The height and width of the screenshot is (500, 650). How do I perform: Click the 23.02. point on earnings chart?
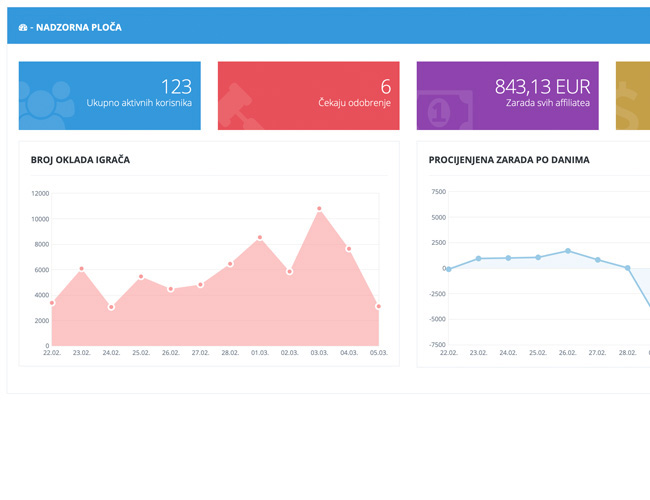[x=478, y=258]
